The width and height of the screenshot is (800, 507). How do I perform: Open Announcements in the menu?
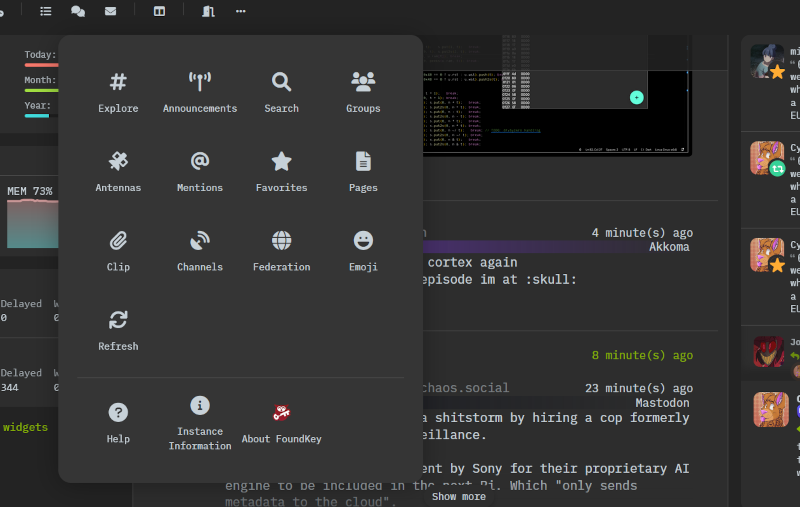(199, 92)
